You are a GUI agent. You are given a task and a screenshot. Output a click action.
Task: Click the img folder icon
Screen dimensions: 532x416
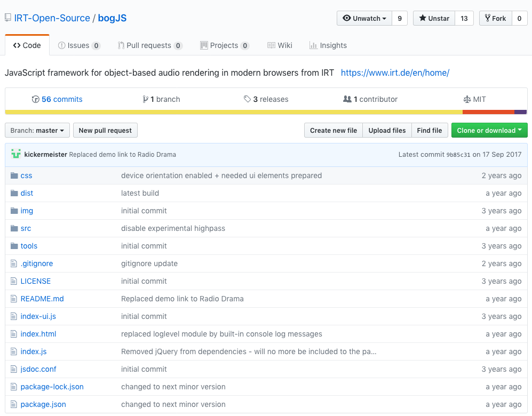pyautogui.click(x=14, y=211)
